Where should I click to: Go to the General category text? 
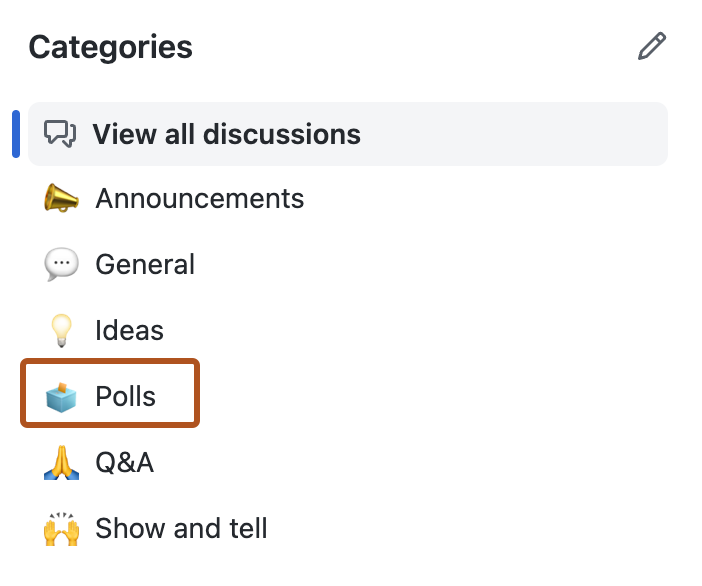point(145,264)
